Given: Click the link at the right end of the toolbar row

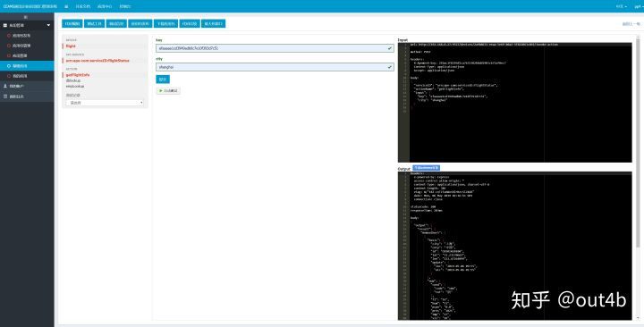Looking at the screenshot, I should 631,24.
